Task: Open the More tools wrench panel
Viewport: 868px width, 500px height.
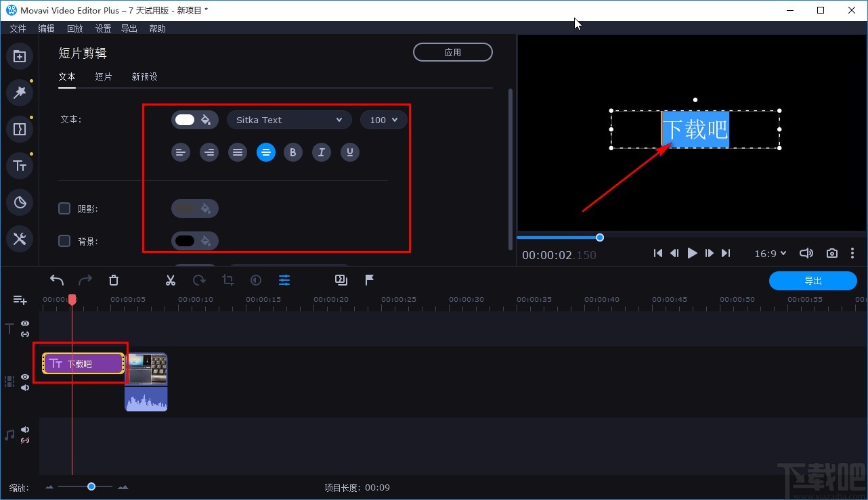Action: pyautogui.click(x=20, y=239)
